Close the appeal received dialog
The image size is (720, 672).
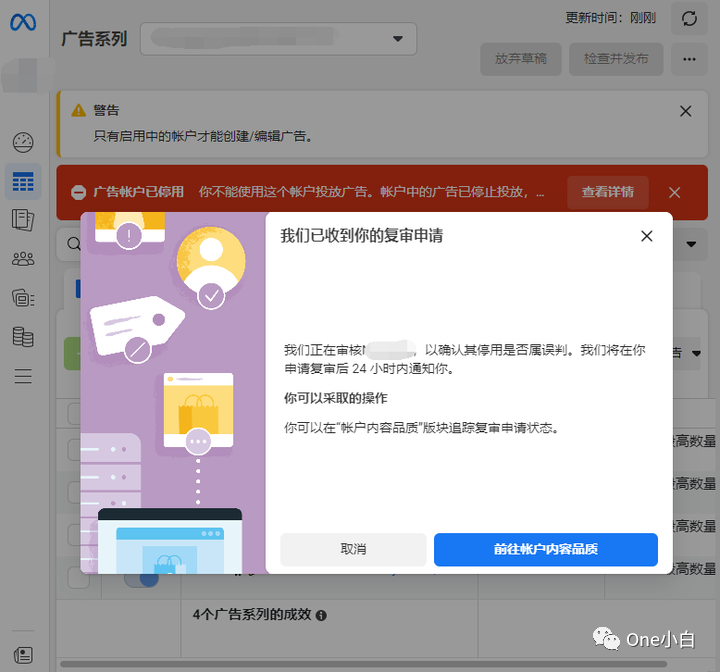coord(647,236)
